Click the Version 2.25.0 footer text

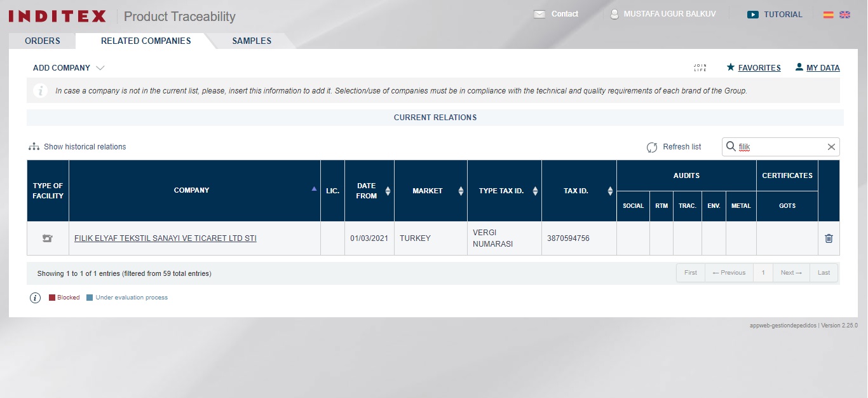pos(839,326)
